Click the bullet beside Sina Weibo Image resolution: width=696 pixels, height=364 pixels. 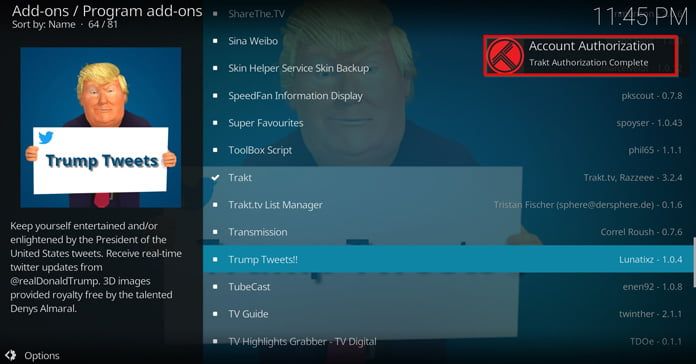coord(215,41)
